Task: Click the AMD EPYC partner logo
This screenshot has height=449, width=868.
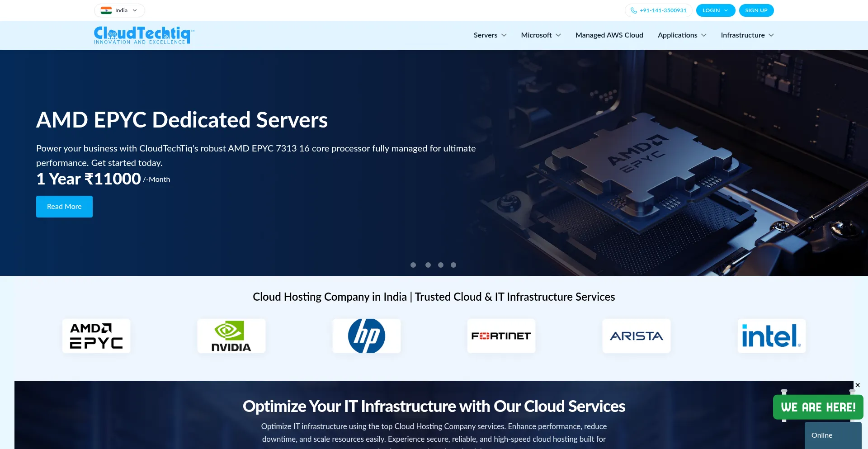Action: pos(96,336)
